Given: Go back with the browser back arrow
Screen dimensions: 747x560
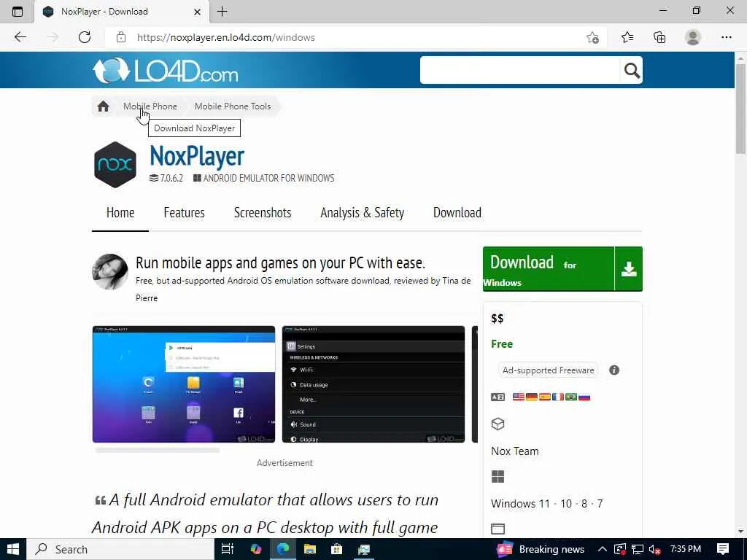Looking at the screenshot, I should pos(20,37).
